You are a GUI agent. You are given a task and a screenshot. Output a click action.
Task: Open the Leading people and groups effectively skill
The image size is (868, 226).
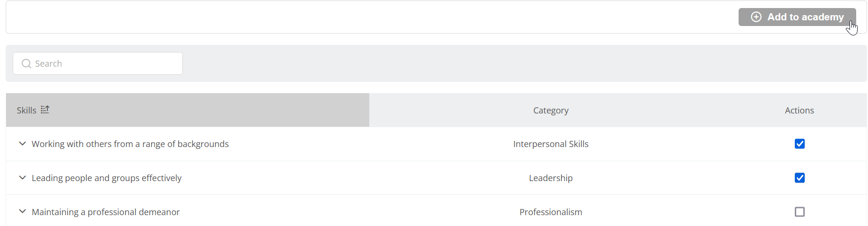pyautogui.click(x=106, y=178)
